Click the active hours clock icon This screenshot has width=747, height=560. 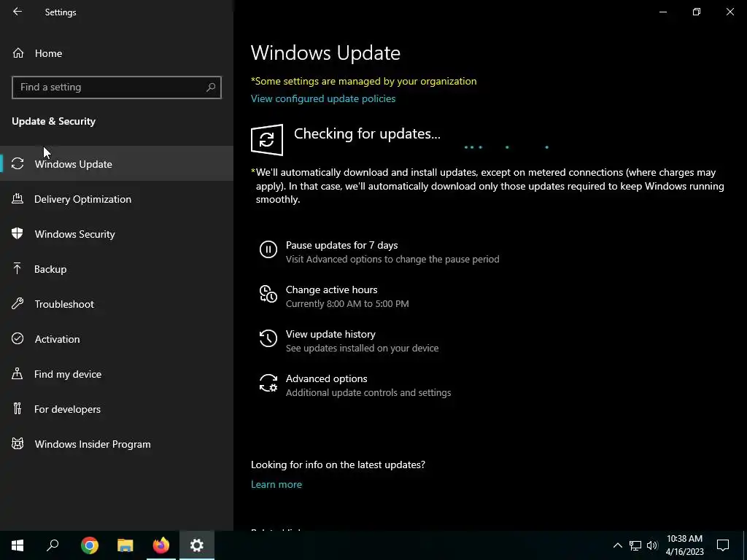point(268,294)
